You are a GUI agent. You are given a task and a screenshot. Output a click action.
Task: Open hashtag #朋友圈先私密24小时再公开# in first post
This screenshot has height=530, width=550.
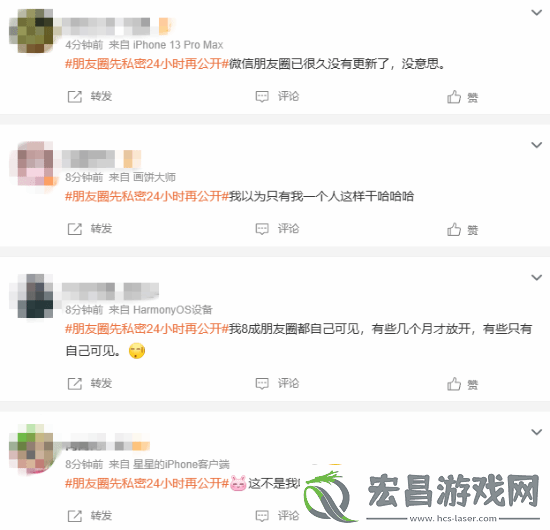(x=147, y=64)
